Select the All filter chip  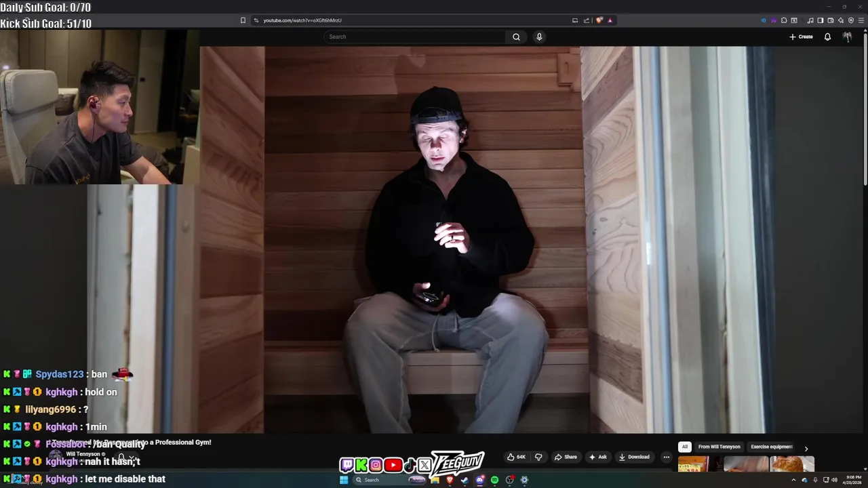pos(685,447)
